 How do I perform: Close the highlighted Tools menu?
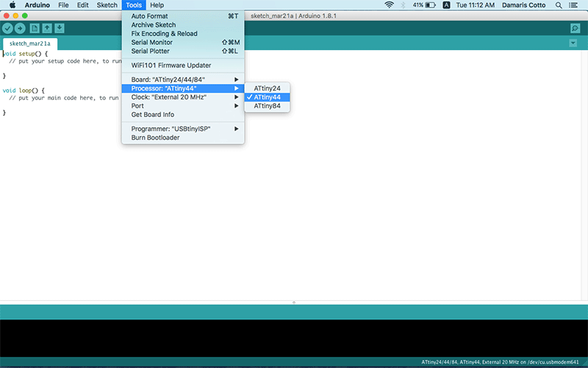click(x=134, y=5)
